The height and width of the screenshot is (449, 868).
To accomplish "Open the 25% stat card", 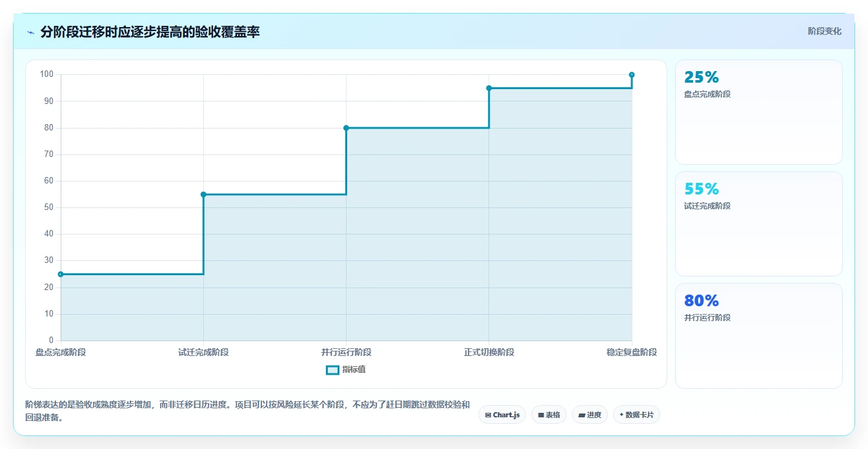I will (758, 112).
